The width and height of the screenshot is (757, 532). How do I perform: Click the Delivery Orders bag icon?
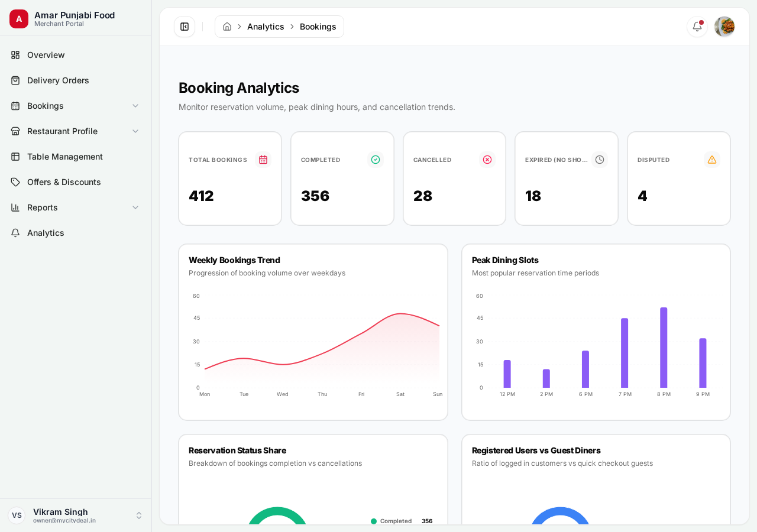(x=15, y=80)
